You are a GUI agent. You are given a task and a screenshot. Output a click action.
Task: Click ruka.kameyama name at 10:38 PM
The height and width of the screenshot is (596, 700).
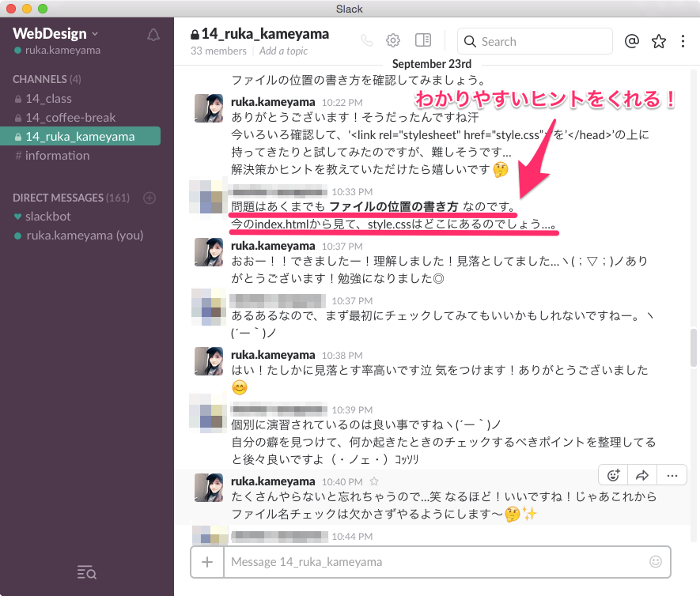click(273, 355)
